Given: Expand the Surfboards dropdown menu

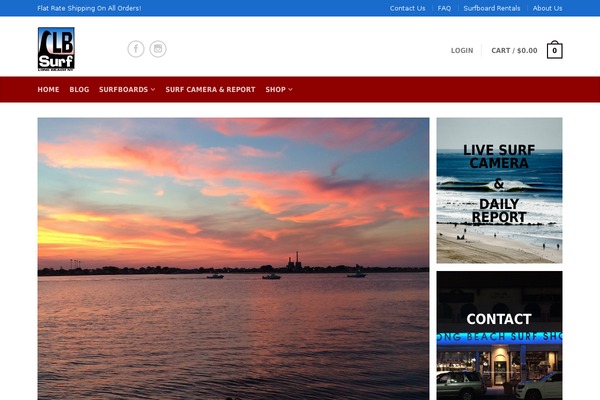Looking at the screenshot, I should click(x=127, y=89).
